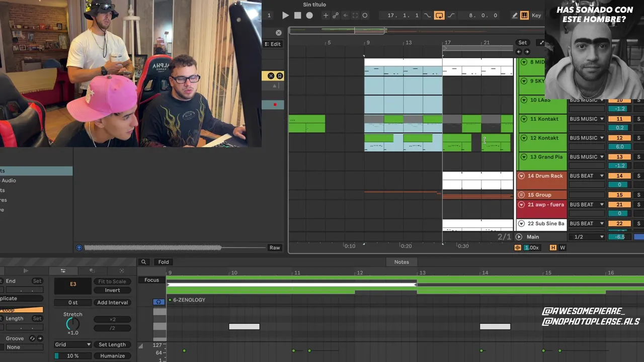Toggle the W optimize width button

[x=562, y=247]
